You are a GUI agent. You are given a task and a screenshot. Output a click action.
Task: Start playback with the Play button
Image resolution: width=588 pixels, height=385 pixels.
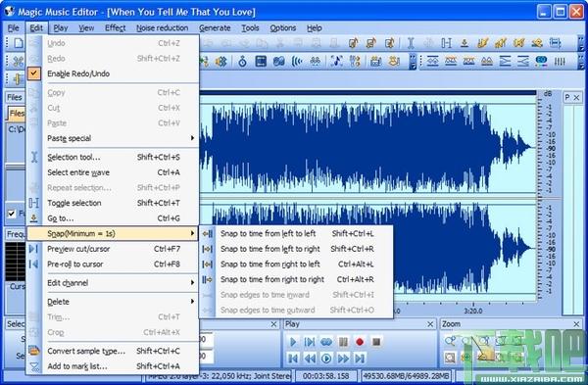coord(293,342)
